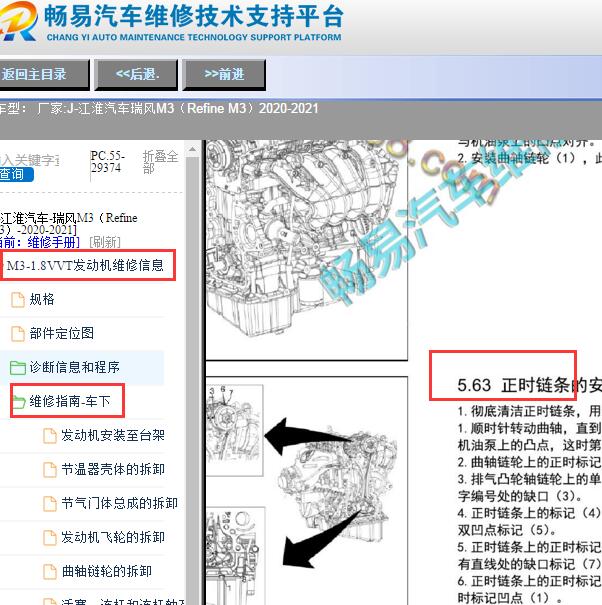
Task: Open the 规格 document entry
Action: pos(42,299)
